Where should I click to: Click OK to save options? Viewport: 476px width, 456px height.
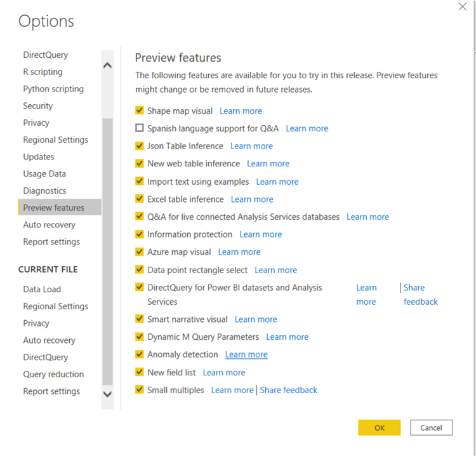pyautogui.click(x=379, y=427)
